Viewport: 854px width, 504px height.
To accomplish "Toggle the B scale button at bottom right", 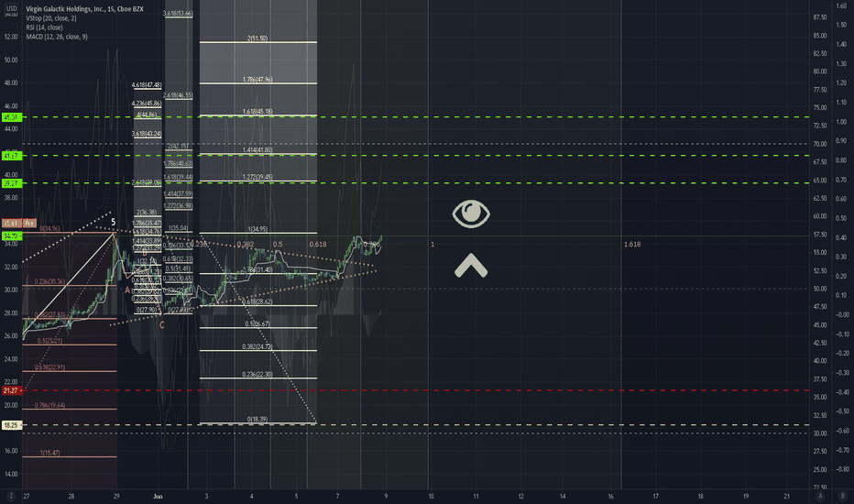I will coord(842,496).
